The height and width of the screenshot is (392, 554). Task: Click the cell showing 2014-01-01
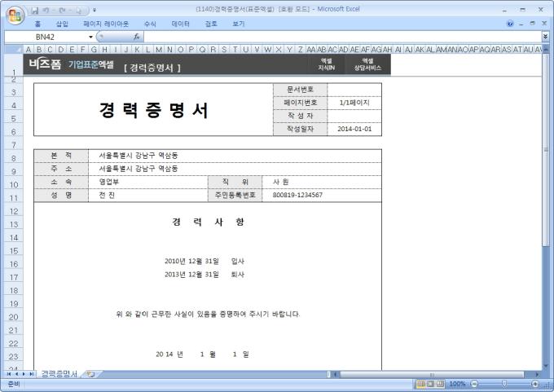[354, 129]
